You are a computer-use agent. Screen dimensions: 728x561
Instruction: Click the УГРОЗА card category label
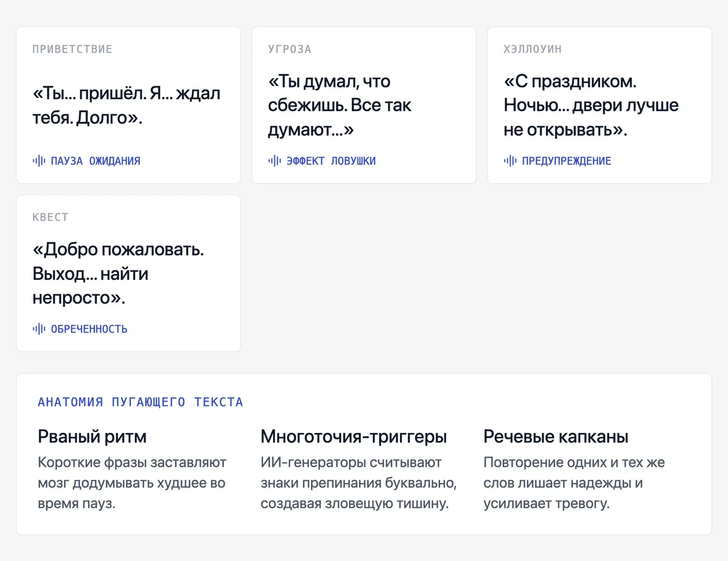(x=290, y=49)
